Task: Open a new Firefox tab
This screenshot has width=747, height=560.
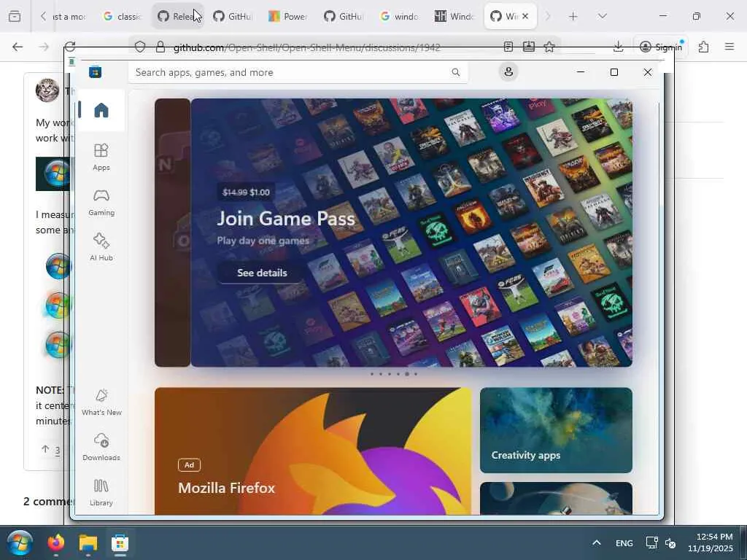Action: pos(573,17)
